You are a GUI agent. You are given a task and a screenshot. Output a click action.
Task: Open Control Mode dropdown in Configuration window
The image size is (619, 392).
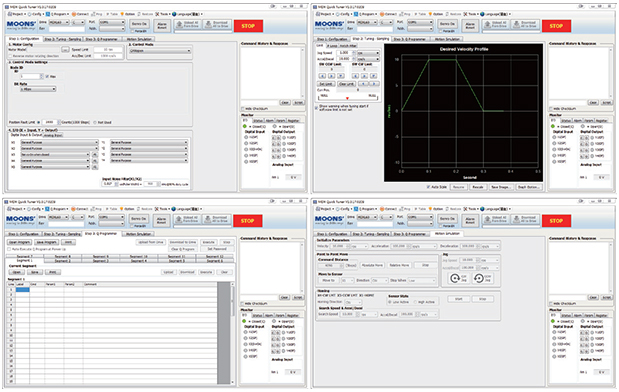(160, 51)
